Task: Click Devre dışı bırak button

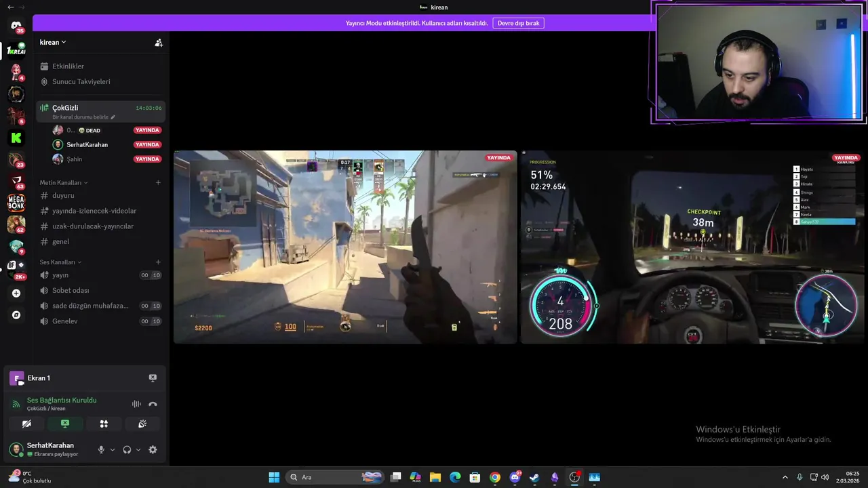Action: pyautogui.click(x=518, y=23)
